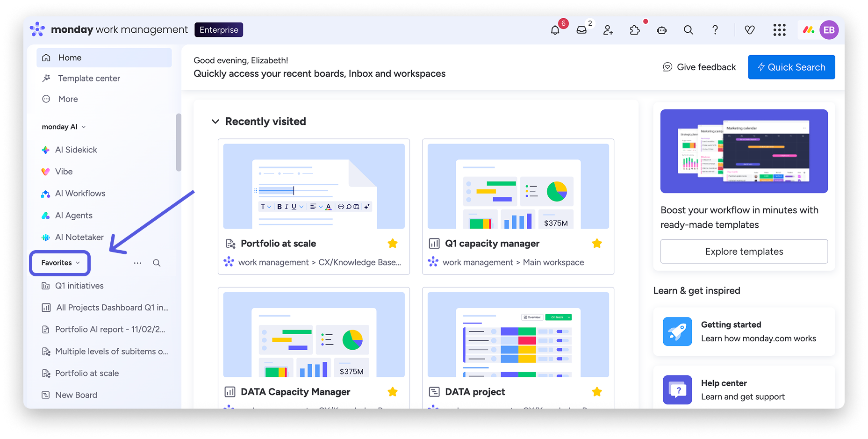Viewport: 868px width, 439px height.
Task: Unfavorite Portfolio at scale star
Action: click(393, 243)
